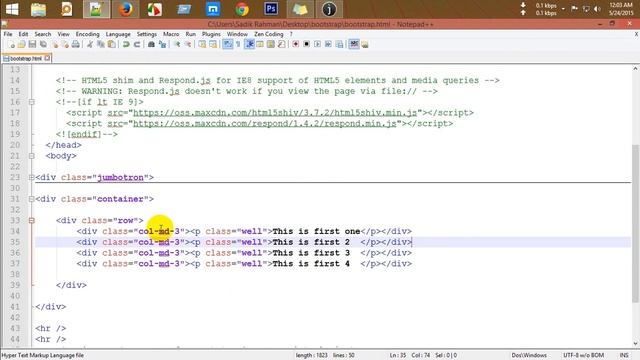
Task: Collapse the fold marker on line 16
Action: coord(31,102)
